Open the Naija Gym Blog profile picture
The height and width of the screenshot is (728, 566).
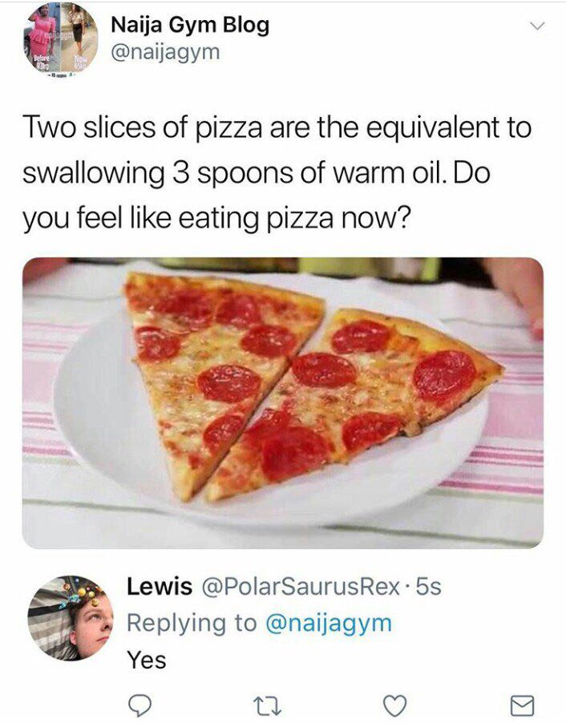61,39
